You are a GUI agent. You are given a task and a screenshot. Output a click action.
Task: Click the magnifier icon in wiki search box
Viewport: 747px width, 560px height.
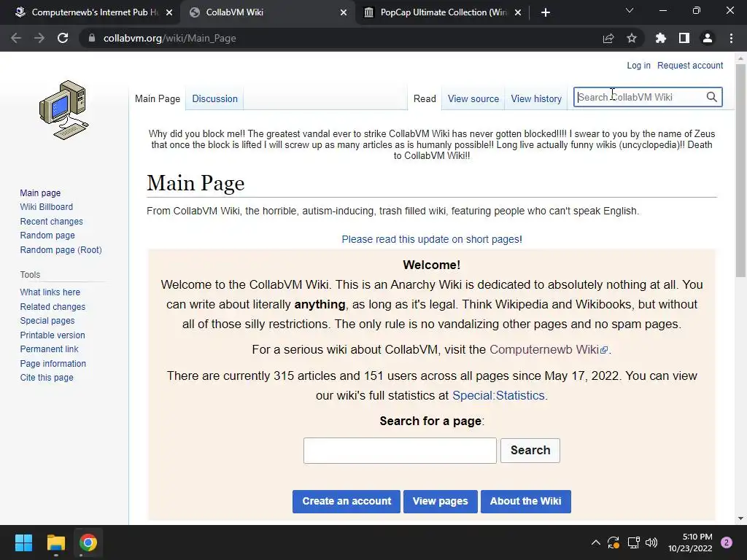tap(711, 97)
